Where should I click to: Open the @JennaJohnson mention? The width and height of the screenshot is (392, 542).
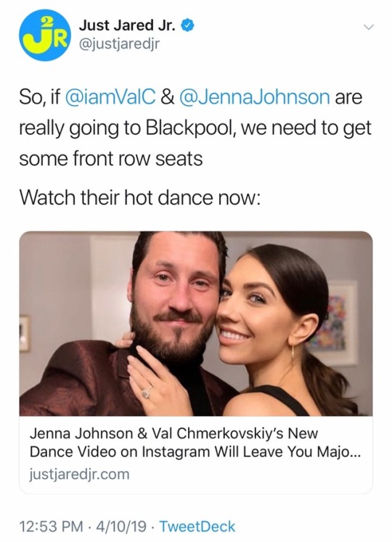click(x=255, y=97)
